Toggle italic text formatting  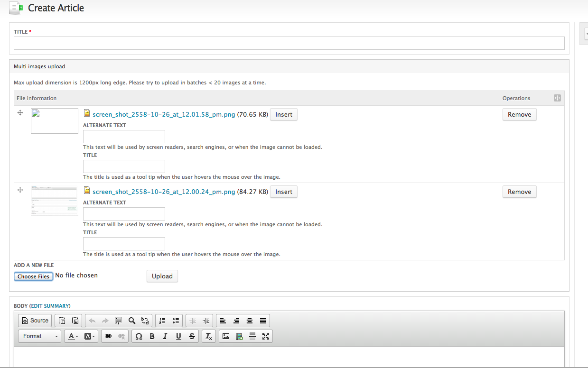165,336
